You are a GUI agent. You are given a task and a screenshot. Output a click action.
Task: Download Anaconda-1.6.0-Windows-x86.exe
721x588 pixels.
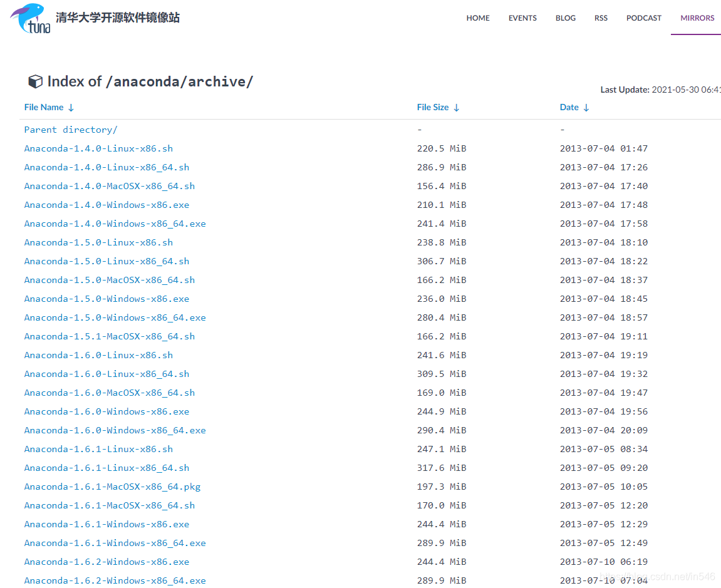click(106, 412)
